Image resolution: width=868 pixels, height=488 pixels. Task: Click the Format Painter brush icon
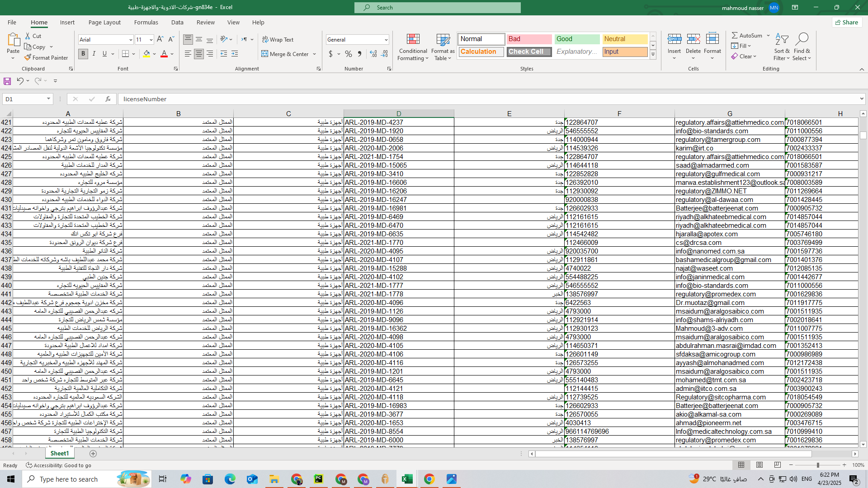28,57
